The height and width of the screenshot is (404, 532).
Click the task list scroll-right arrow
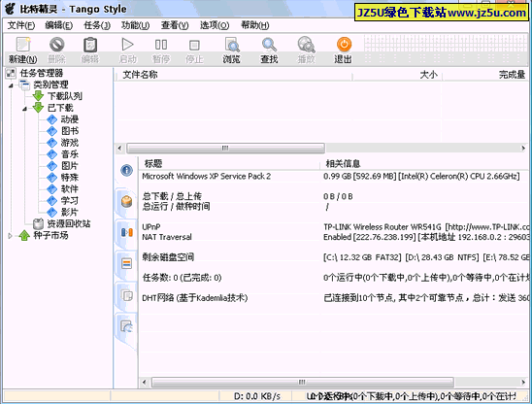point(523,148)
